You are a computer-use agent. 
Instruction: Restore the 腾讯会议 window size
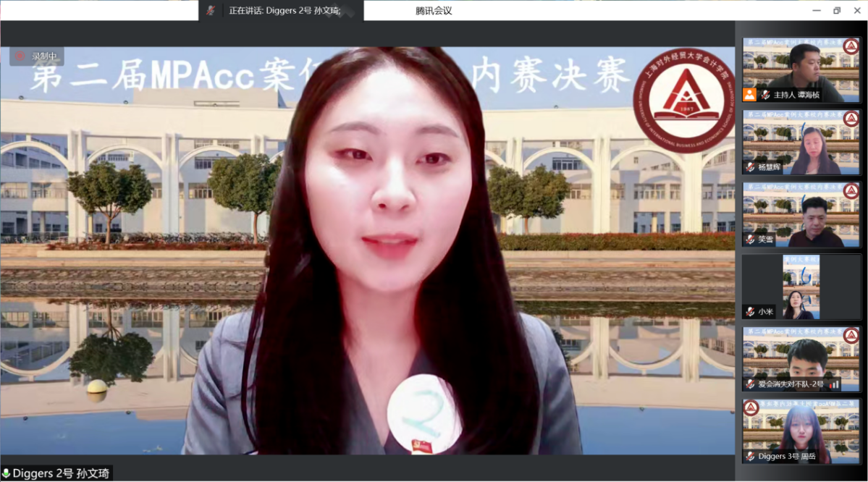pos(837,10)
